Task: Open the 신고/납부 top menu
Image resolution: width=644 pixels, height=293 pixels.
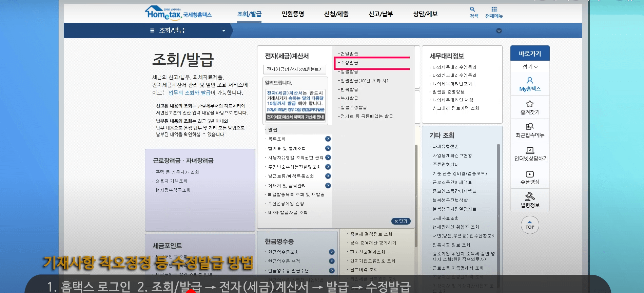Action: 380,14
